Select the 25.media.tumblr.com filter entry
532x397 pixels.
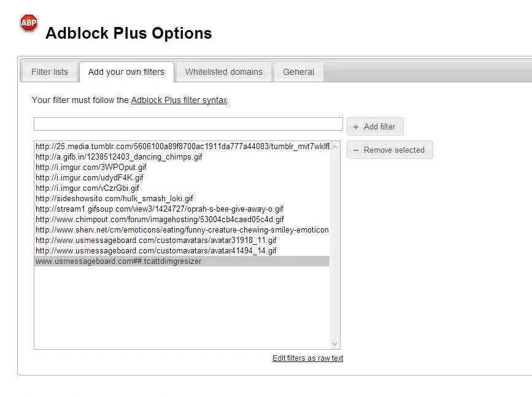click(182, 146)
